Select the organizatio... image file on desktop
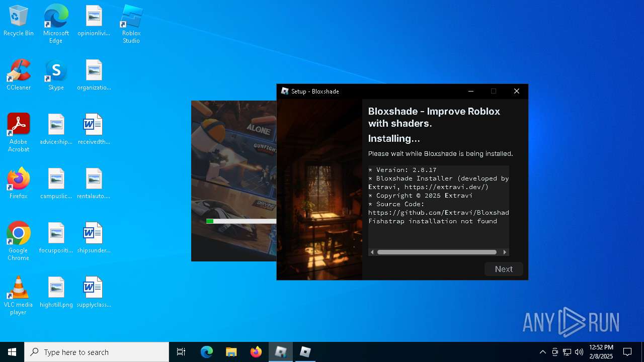The width and height of the screenshot is (644, 362). tap(94, 75)
